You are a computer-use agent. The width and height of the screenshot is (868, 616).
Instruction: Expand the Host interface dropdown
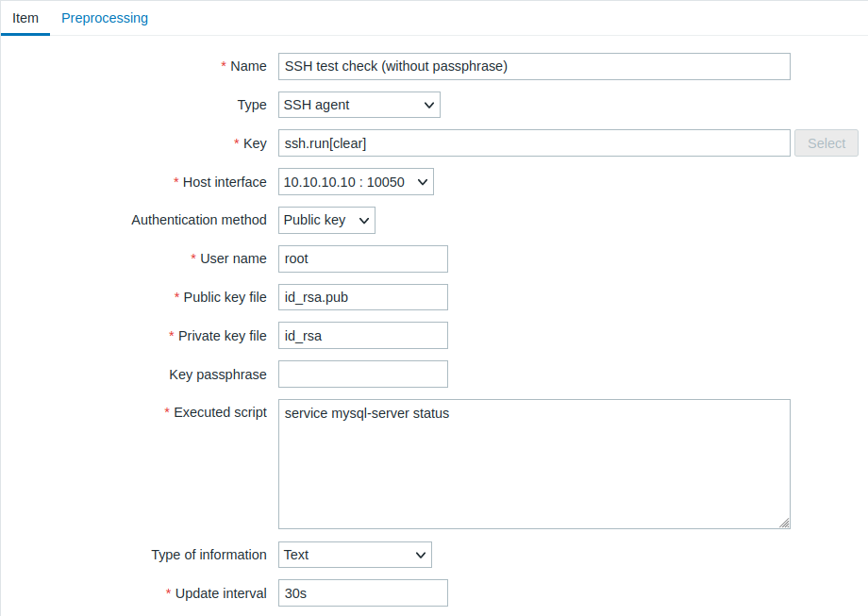pos(356,182)
